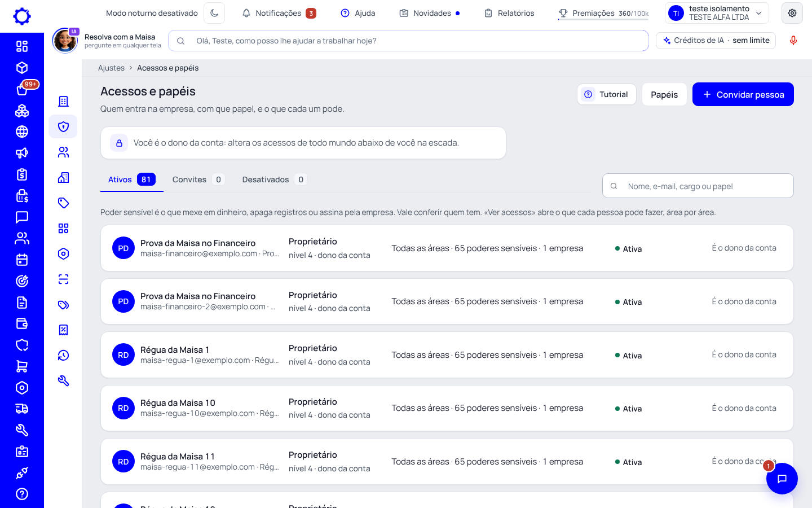The height and width of the screenshot is (508, 812).
Task: Open the plug integrations icon
Action: tap(22, 473)
